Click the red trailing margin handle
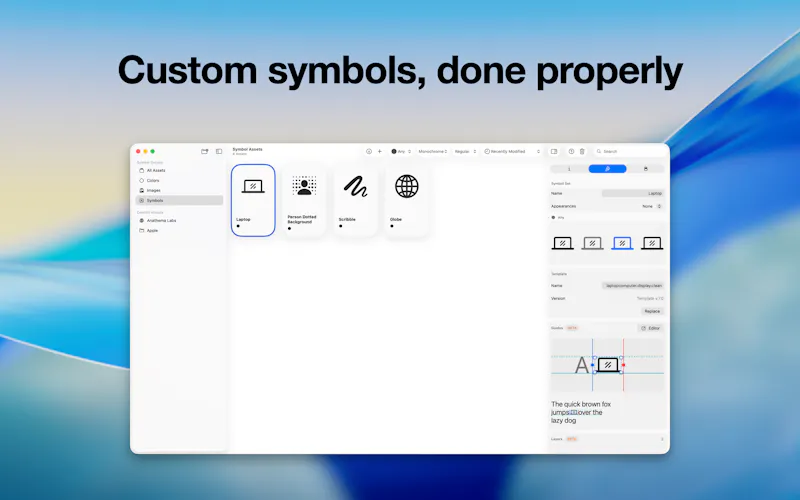 click(x=623, y=365)
